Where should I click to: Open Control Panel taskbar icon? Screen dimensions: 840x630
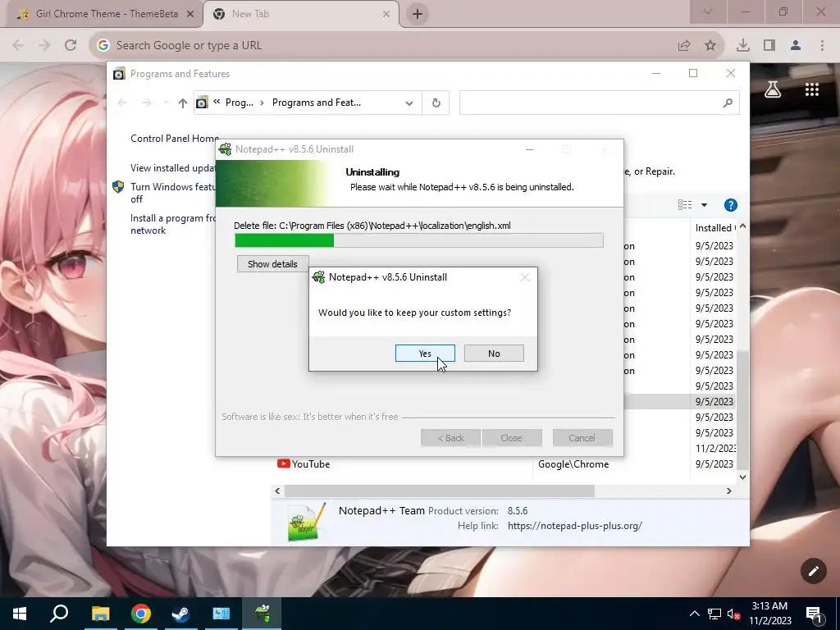click(x=221, y=614)
